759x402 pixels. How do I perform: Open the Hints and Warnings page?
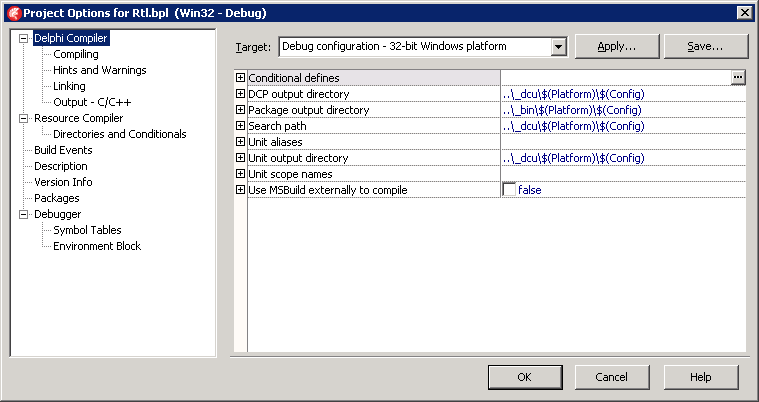[100, 70]
